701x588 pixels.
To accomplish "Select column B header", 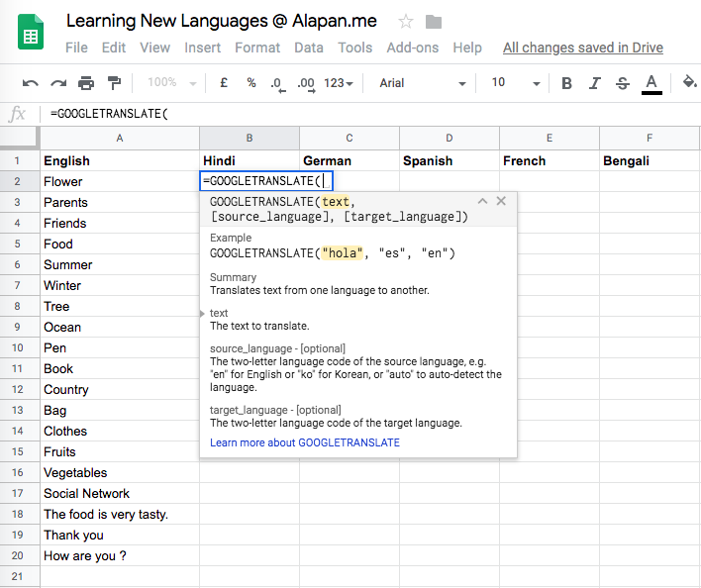I will 250,138.
